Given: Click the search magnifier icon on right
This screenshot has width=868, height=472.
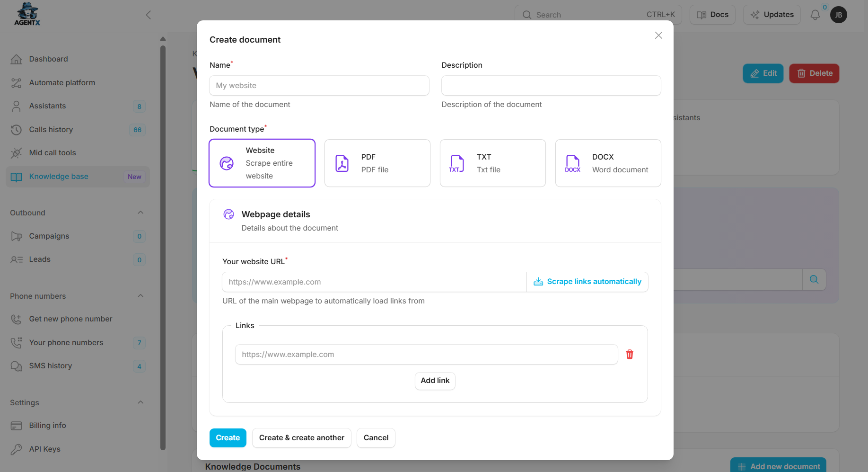Looking at the screenshot, I should pyautogui.click(x=814, y=280).
